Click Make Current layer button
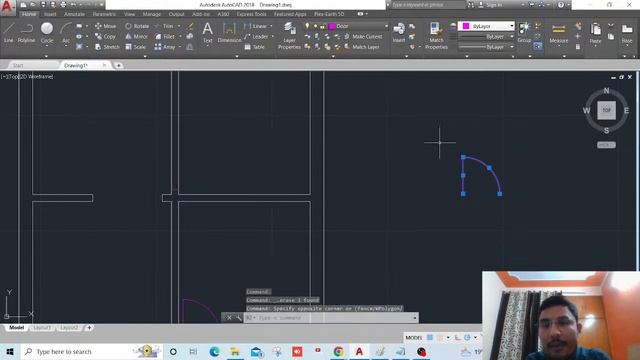The width and height of the screenshot is (640, 360). (363, 36)
